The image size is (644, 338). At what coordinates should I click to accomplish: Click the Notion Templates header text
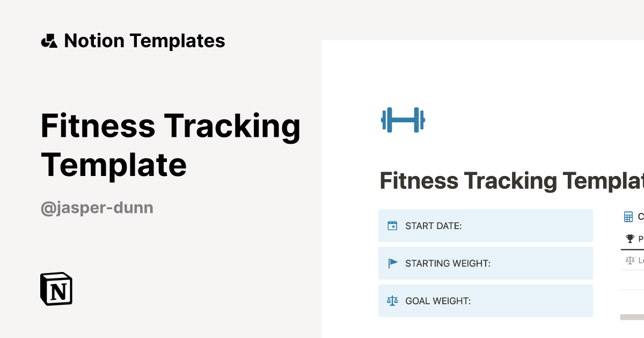pyautogui.click(x=145, y=40)
